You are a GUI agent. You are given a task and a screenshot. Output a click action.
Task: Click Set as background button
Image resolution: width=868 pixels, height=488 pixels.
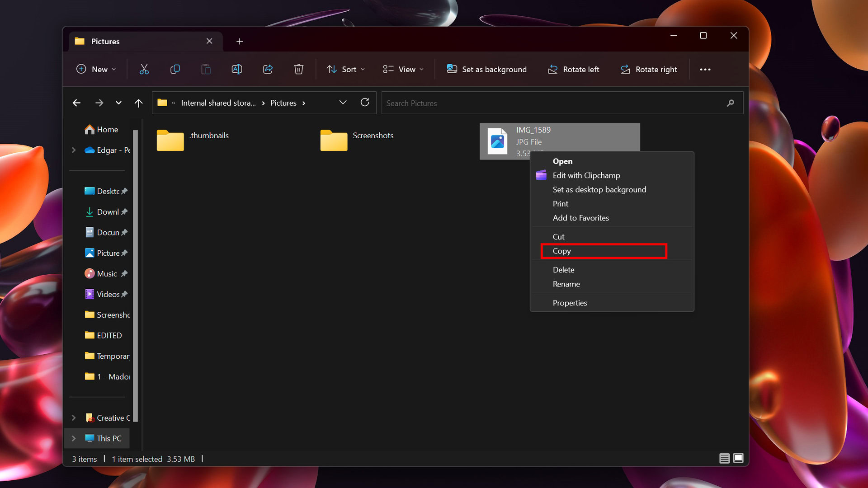click(486, 69)
